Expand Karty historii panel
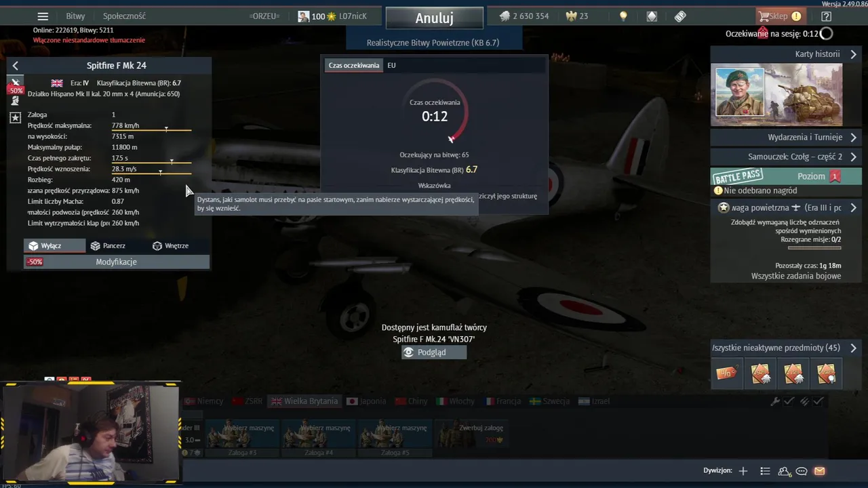This screenshot has width=868, height=488. [x=786, y=54]
